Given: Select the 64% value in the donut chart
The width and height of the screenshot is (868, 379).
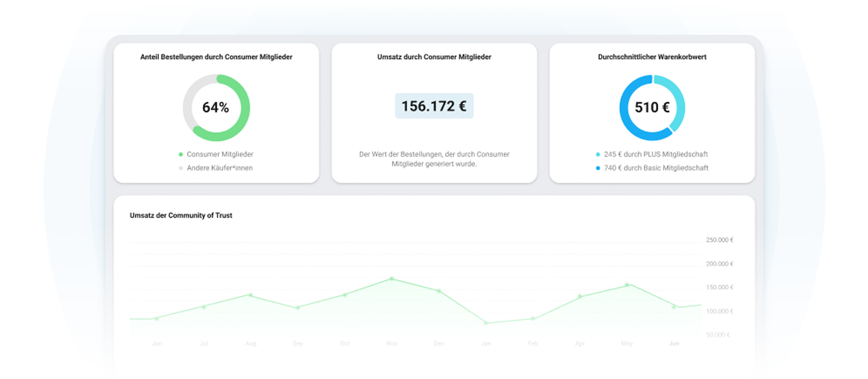Looking at the screenshot, I should pyautogui.click(x=216, y=108).
